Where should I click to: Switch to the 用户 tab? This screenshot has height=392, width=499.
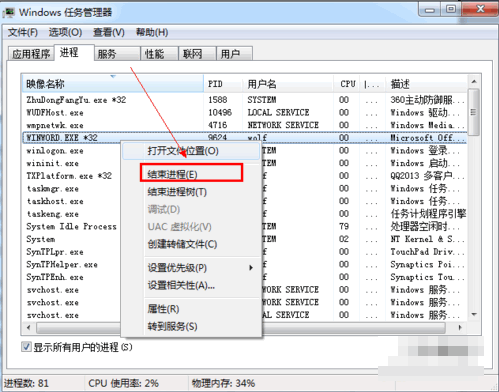pyautogui.click(x=234, y=54)
